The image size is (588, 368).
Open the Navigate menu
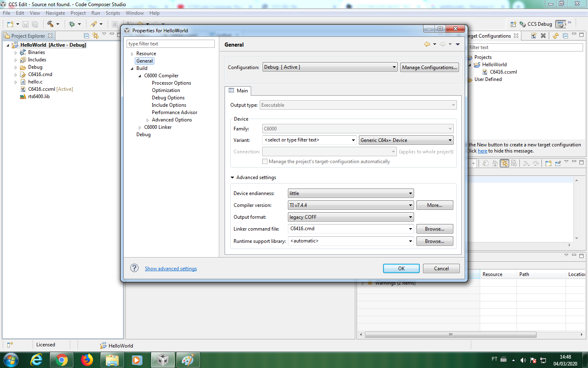[55, 13]
